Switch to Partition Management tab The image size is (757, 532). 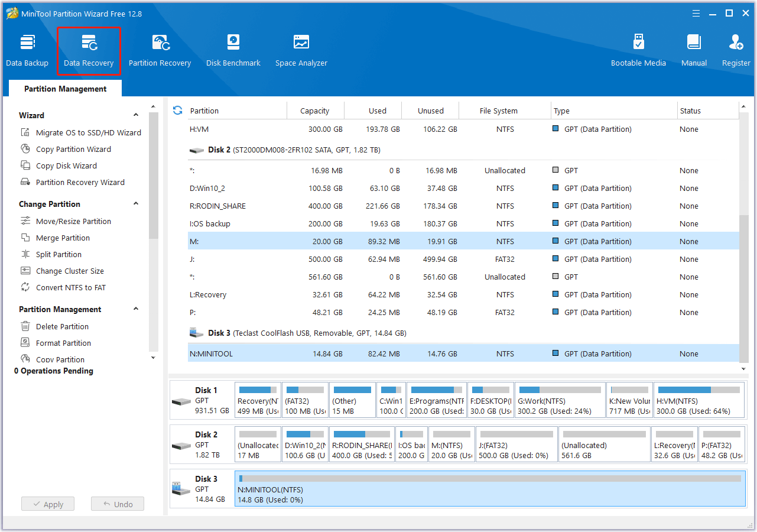coord(66,89)
